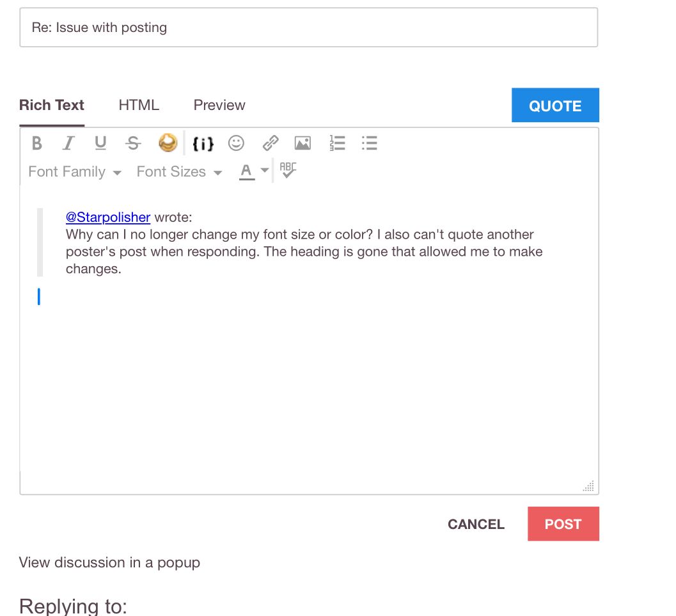This screenshot has height=616, width=676.
Task: Click the subject field 'Re: Issue with posting'
Action: point(308,28)
